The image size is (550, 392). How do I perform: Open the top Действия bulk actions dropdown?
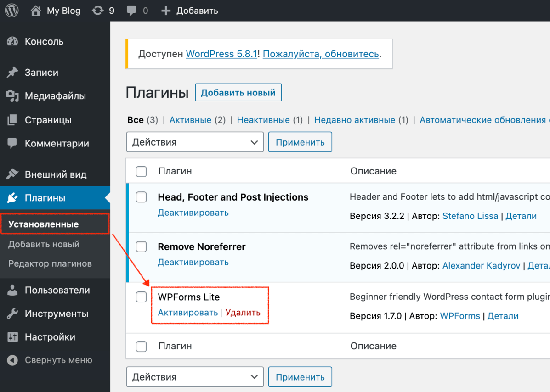coord(195,142)
